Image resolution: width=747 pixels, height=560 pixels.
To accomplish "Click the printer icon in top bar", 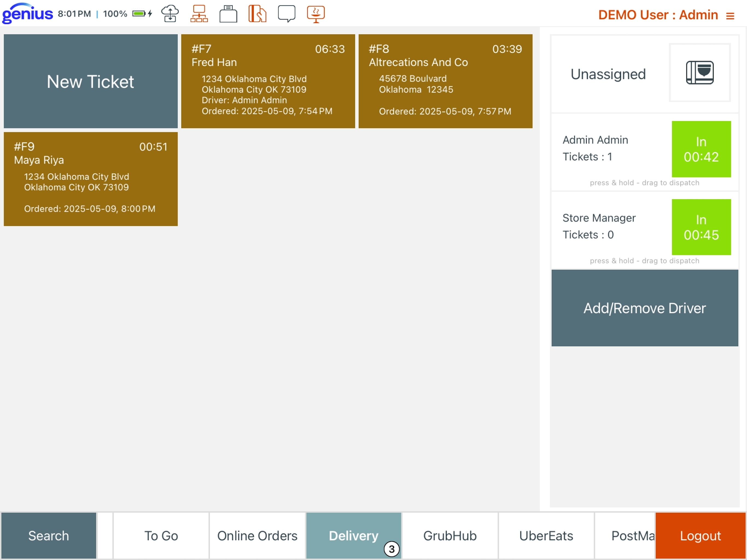I will pyautogui.click(x=228, y=14).
